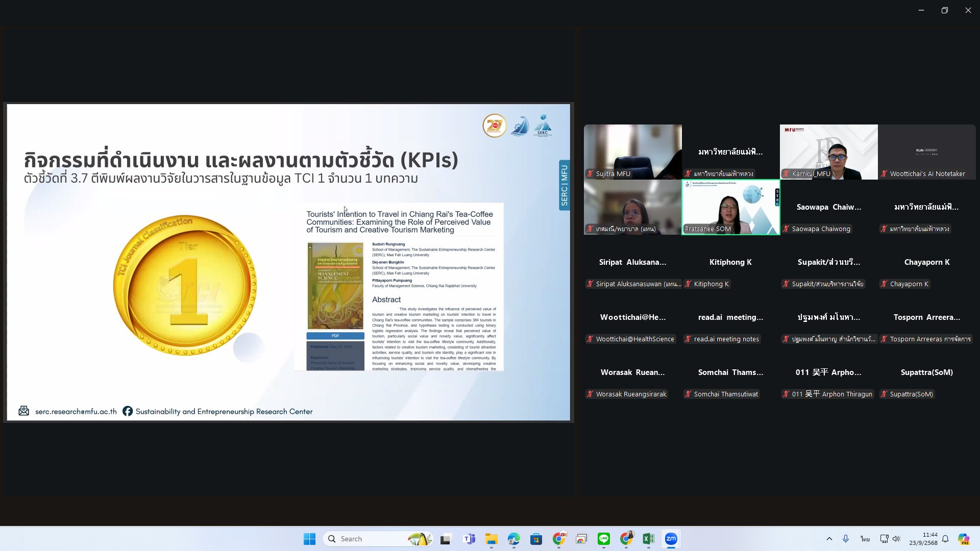Viewport: 980px width, 551px height.
Task: Open Microsoft Store taskbar icon
Action: pyautogui.click(x=536, y=539)
